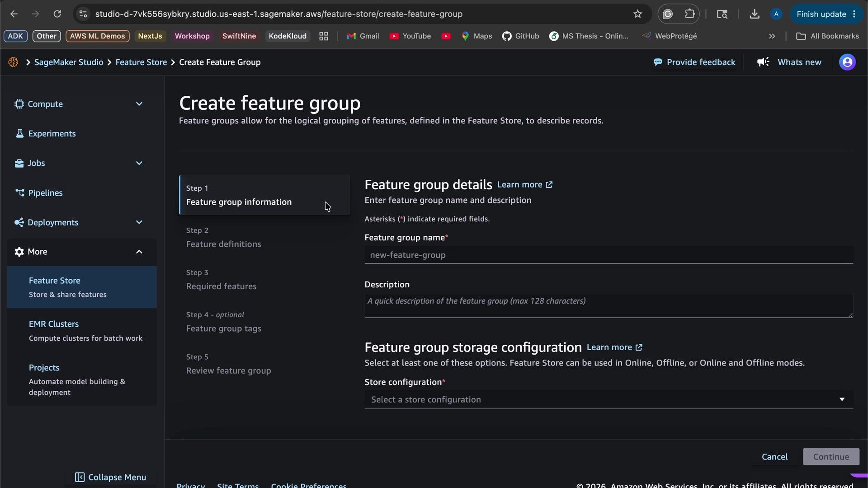The height and width of the screenshot is (488, 868).
Task: Open the Gmail bookmark
Action: 363,36
